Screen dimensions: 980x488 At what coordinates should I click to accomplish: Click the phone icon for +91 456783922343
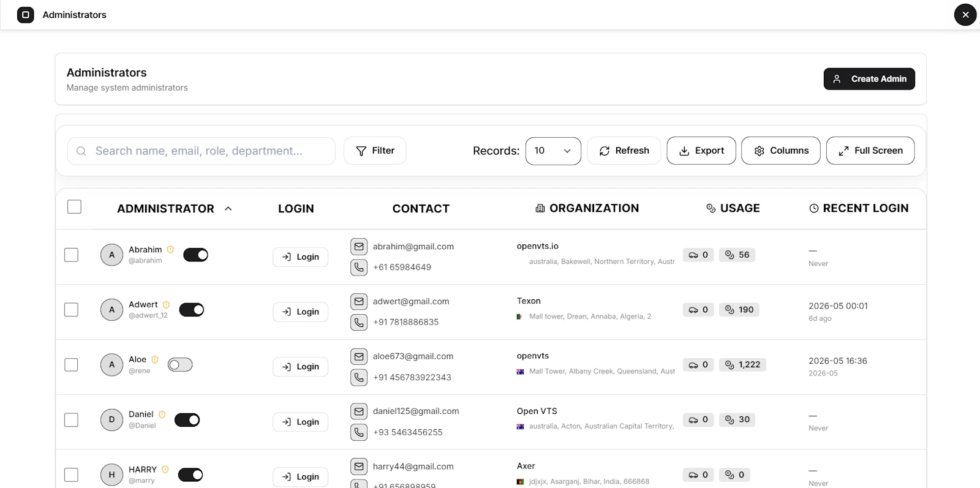[359, 377]
